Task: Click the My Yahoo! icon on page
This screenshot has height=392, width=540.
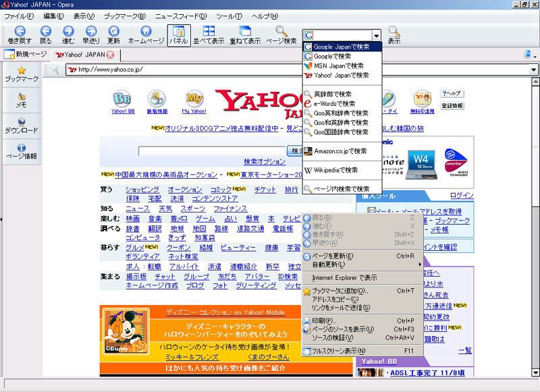Action: click(x=194, y=99)
